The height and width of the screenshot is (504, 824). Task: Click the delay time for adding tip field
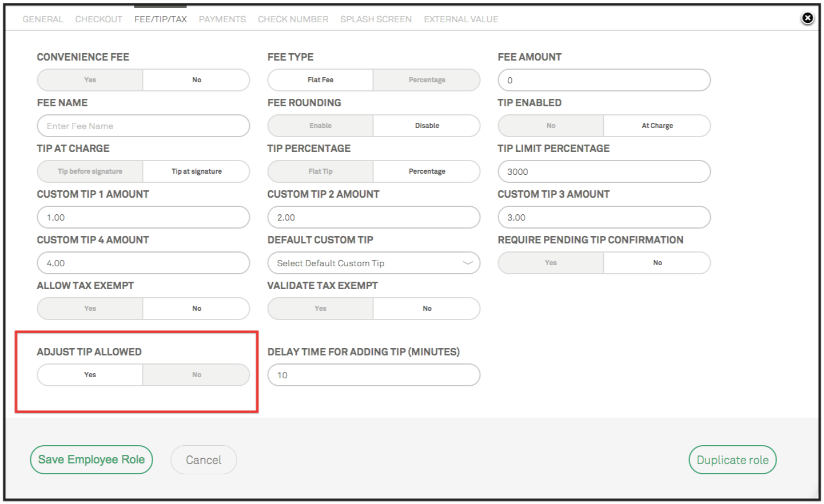(374, 375)
